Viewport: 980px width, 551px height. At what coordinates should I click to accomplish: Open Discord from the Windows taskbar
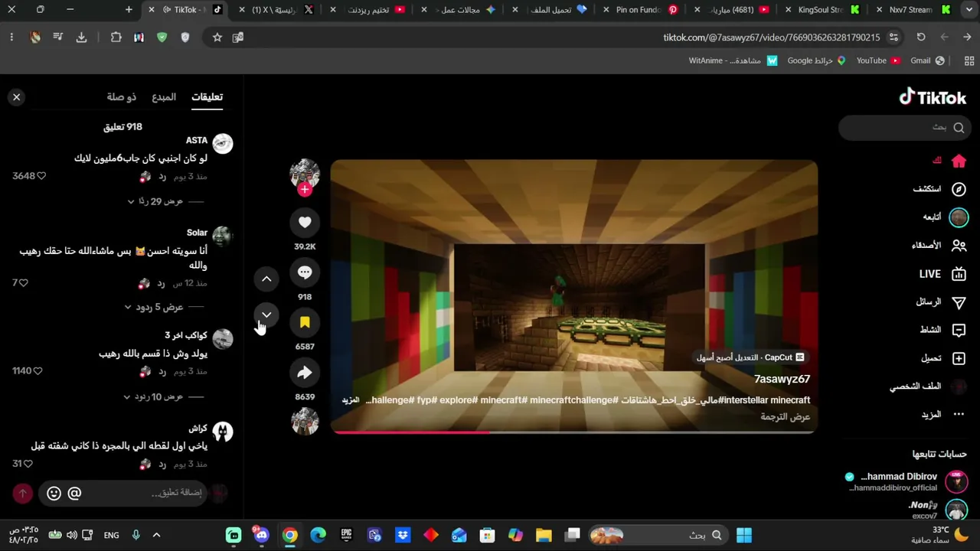tap(262, 535)
